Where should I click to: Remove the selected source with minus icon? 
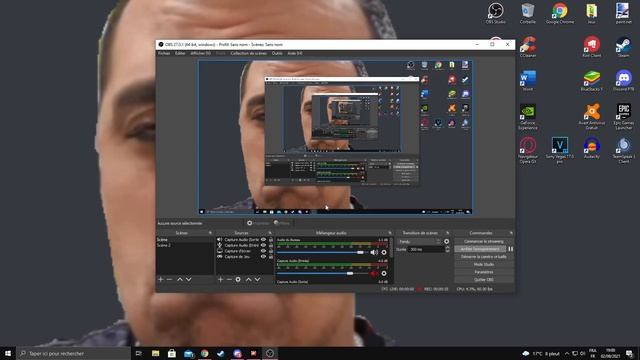point(229,280)
